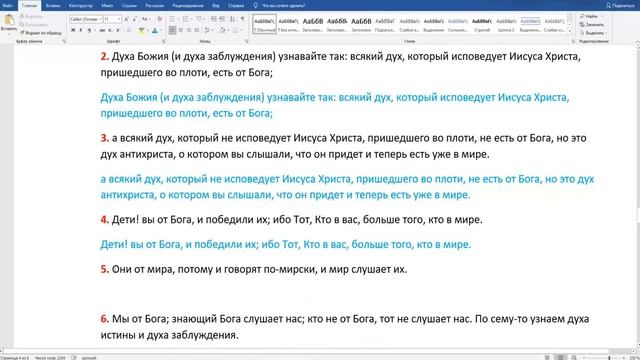Click the Bullets list icon
Viewport: 640px width, 360px height.
coord(173,19)
